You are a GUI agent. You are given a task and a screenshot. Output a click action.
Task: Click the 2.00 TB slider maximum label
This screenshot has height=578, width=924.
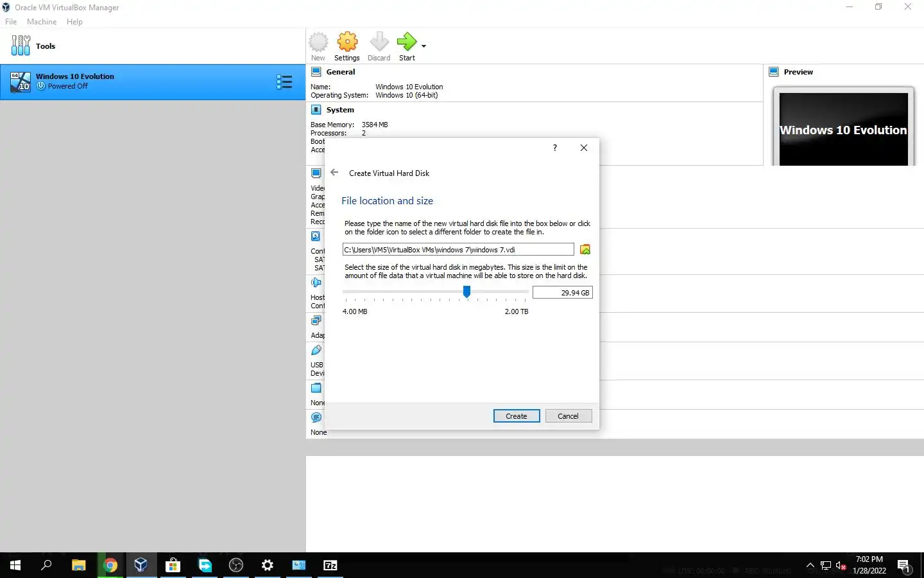[517, 311]
